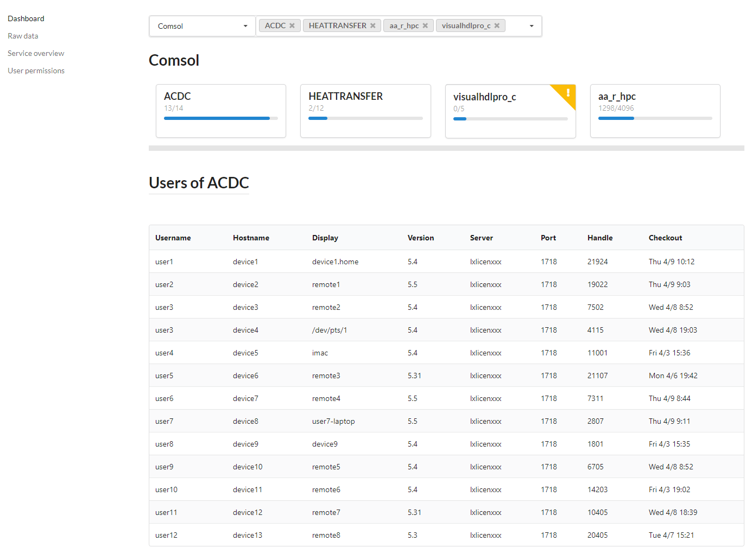Remove the visualhdlpro_c tag from the filter
This screenshot has height=560, width=752.
497,26
